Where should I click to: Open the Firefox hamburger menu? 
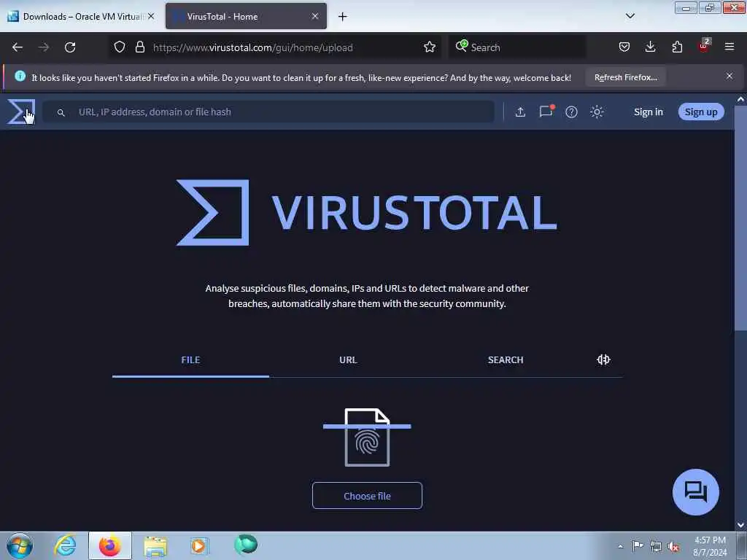tap(729, 47)
